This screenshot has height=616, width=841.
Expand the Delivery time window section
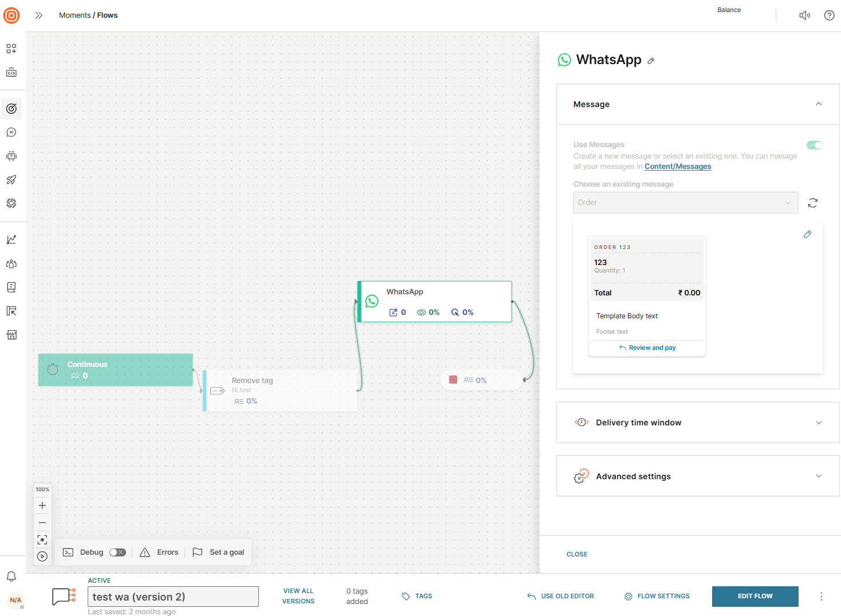(x=819, y=422)
